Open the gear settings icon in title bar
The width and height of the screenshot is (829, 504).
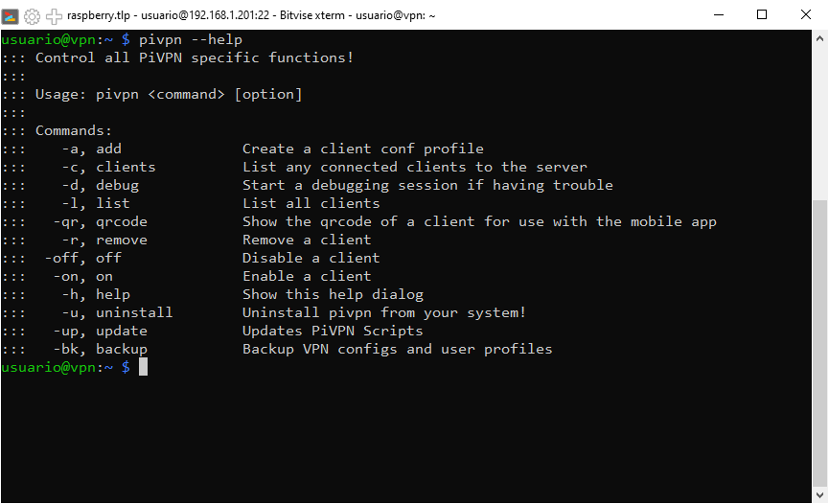32,17
